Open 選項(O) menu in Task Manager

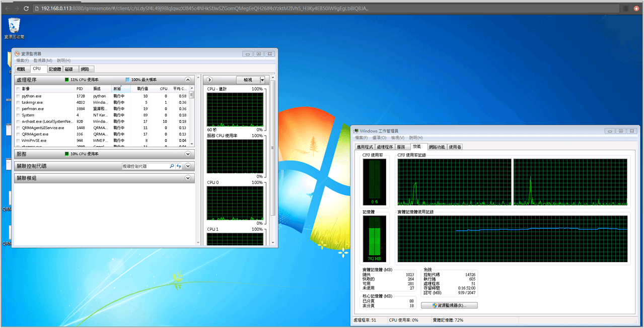click(381, 138)
